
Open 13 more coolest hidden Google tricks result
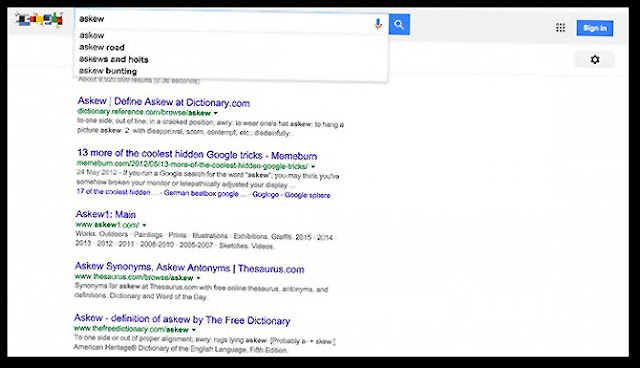[x=197, y=154]
